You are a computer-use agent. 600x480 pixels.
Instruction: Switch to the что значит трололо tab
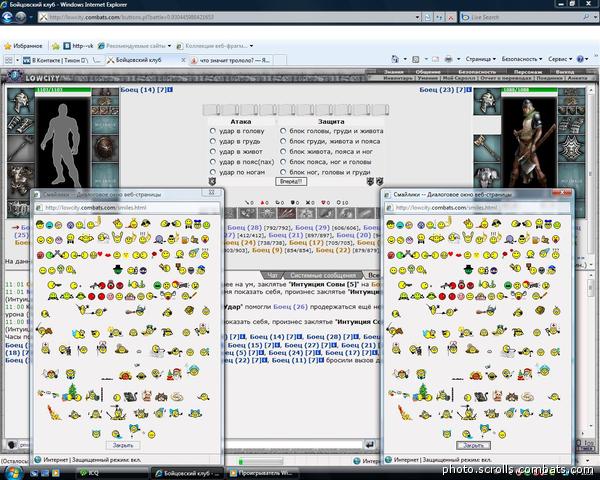point(231,60)
